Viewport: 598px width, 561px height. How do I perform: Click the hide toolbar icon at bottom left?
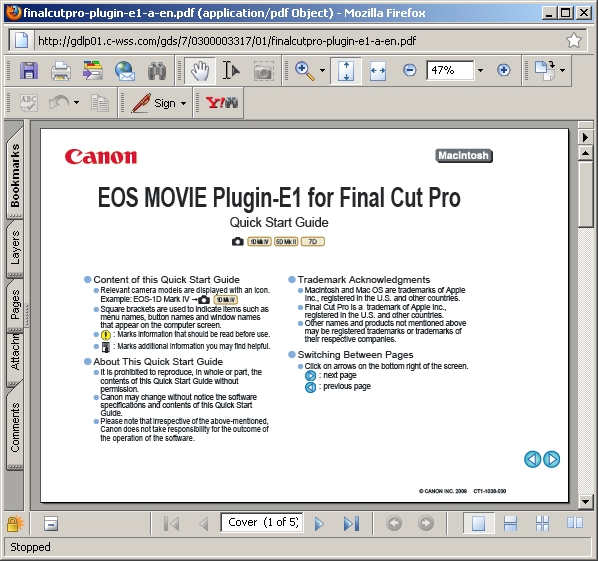51,524
